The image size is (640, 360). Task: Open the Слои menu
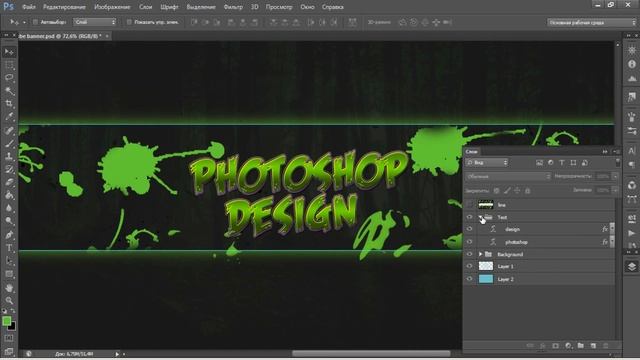(x=145, y=7)
